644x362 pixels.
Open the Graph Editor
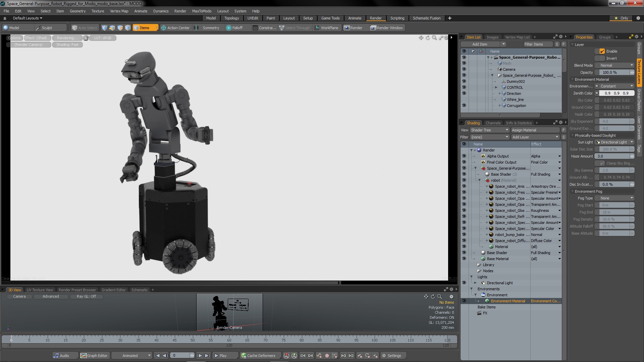pos(94,356)
